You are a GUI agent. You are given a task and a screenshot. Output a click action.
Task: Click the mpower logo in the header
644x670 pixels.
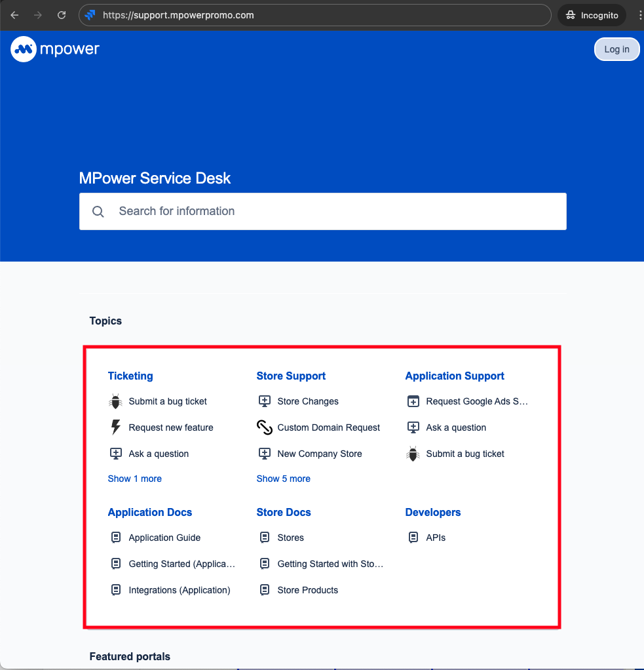pos(55,49)
